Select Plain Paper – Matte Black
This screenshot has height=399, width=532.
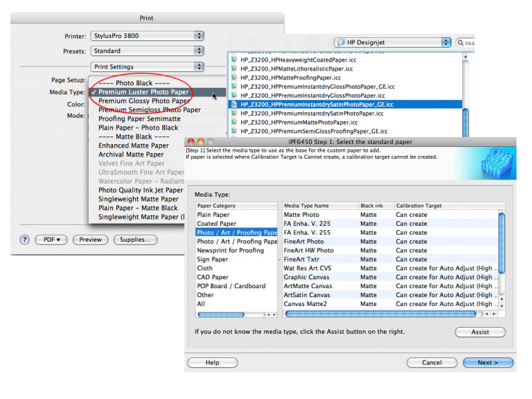pos(138,208)
